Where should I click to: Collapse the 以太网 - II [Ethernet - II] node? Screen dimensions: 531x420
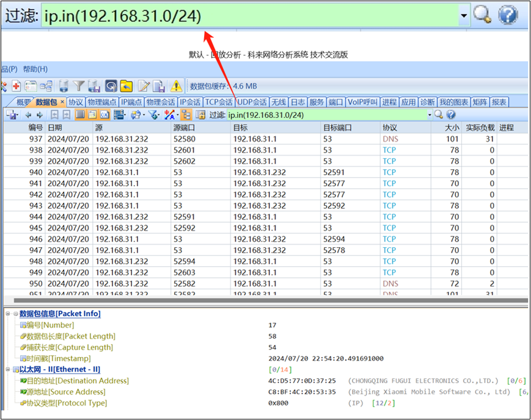(x=8, y=369)
